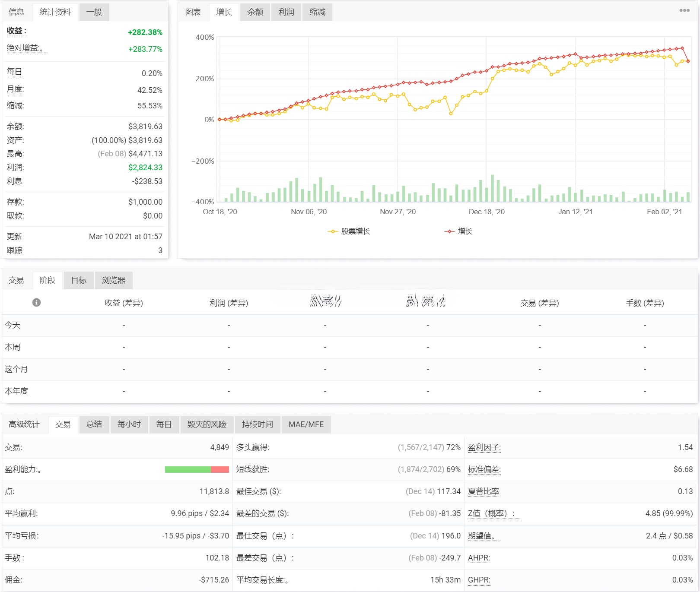
Task: Click the 盈利因子 underlined label
Action: pyautogui.click(x=484, y=447)
